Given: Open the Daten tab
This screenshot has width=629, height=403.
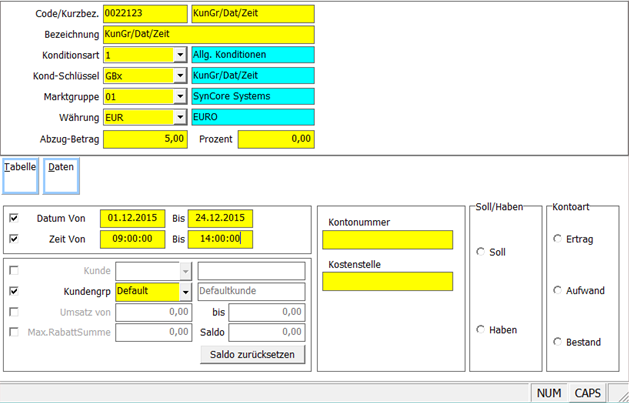Looking at the screenshot, I should (61, 176).
